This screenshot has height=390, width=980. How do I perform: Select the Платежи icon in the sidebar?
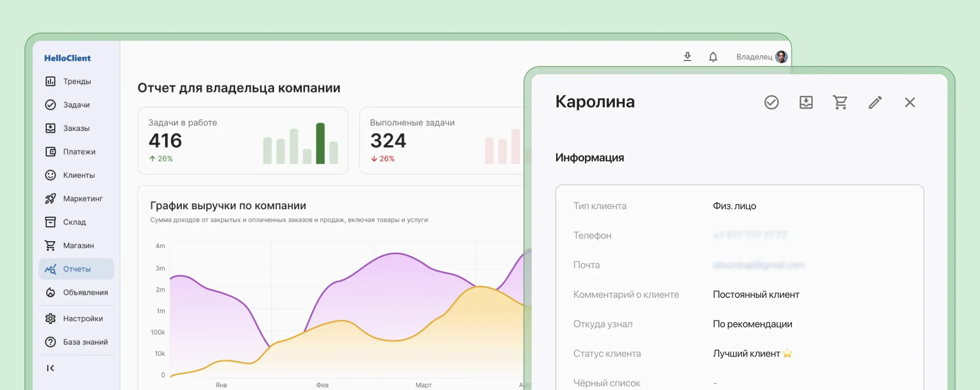tap(51, 151)
